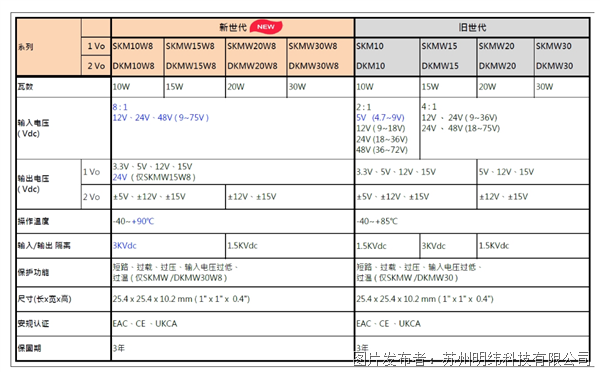Click the old-generation SKM10 cell
600x373 pixels.
pyautogui.click(x=370, y=46)
